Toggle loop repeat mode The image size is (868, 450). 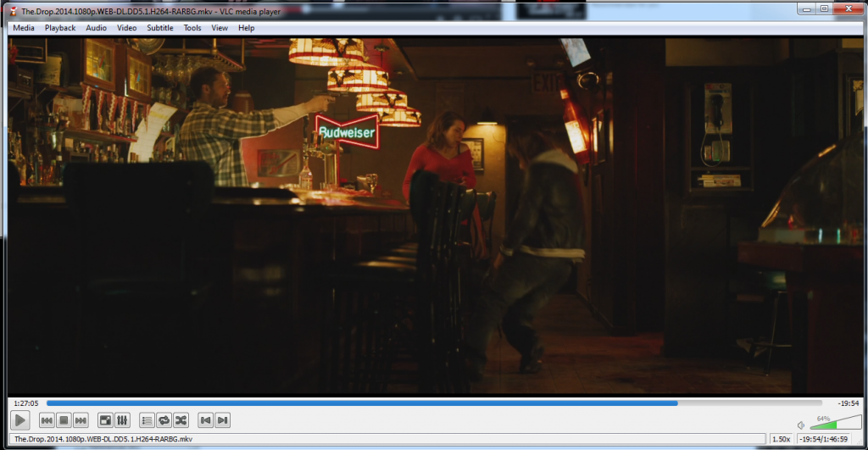point(164,419)
